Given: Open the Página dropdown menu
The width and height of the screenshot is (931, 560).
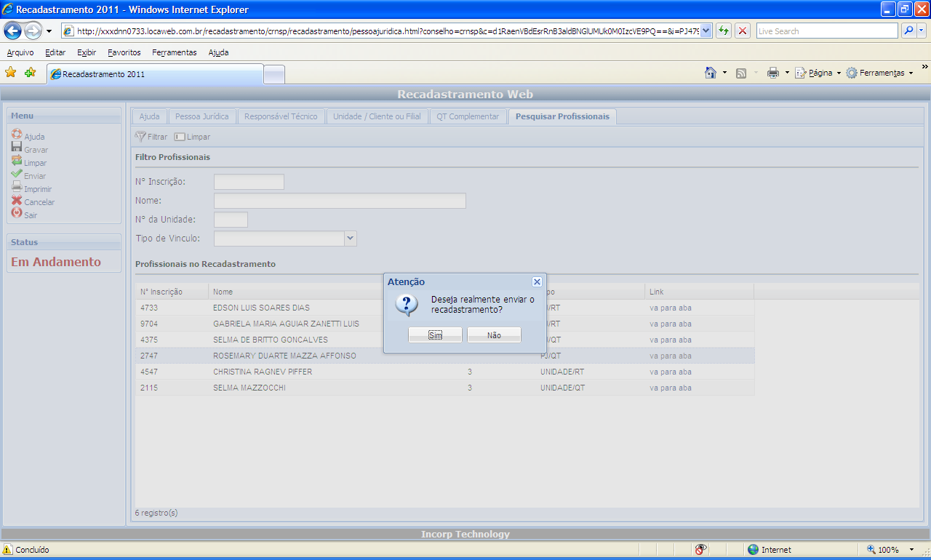Looking at the screenshot, I should (x=818, y=73).
